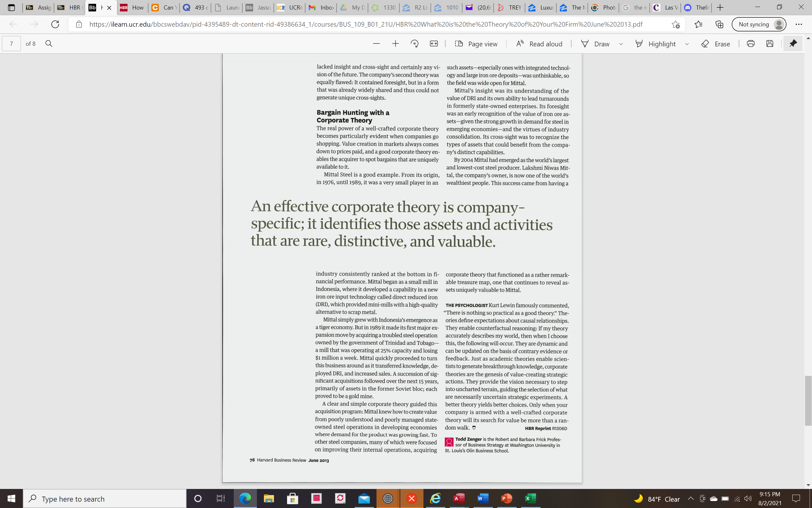View site information lock icon
Image resolution: width=812 pixels, height=508 pixels.
[79, 24]
